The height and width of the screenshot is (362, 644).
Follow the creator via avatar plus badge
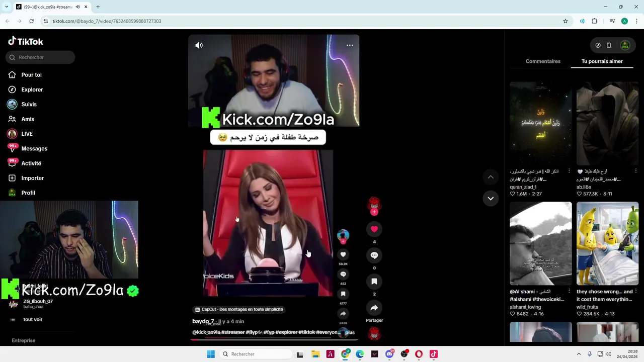pyautogui.click(x=374, y=212)
